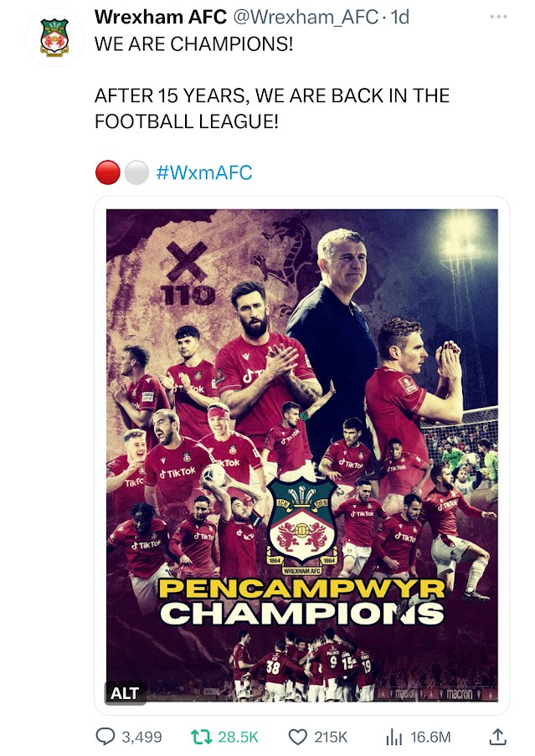The image size is (535, 756).
Task: Click the share upload icon
Action: 498,737
